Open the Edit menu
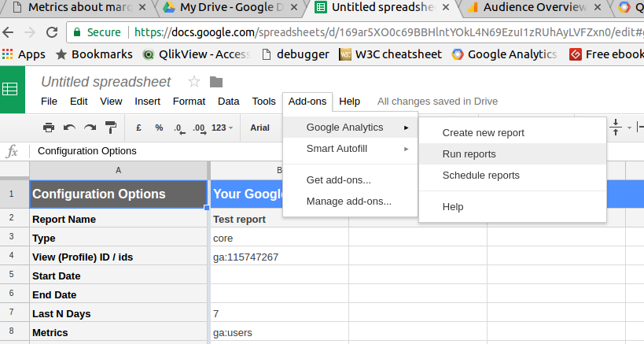This screenshot has height=344, width=644. (x=79, y=101)
